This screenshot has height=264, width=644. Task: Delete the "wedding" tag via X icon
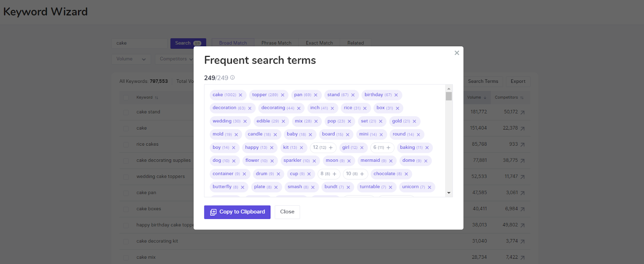point(245,121)
